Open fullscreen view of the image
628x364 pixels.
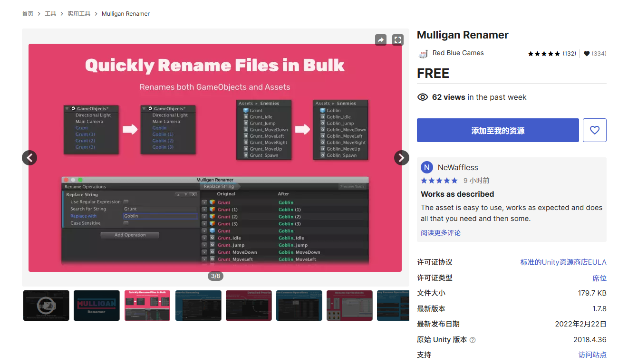coord(398,40)
